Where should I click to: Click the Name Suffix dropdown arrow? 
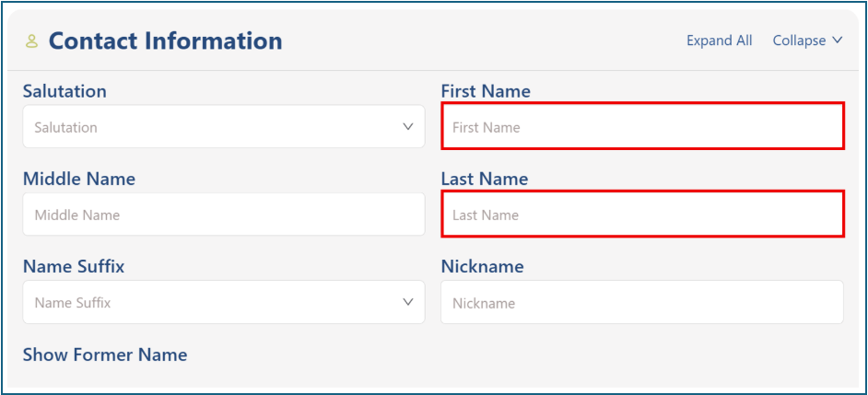tap(408, 302)
